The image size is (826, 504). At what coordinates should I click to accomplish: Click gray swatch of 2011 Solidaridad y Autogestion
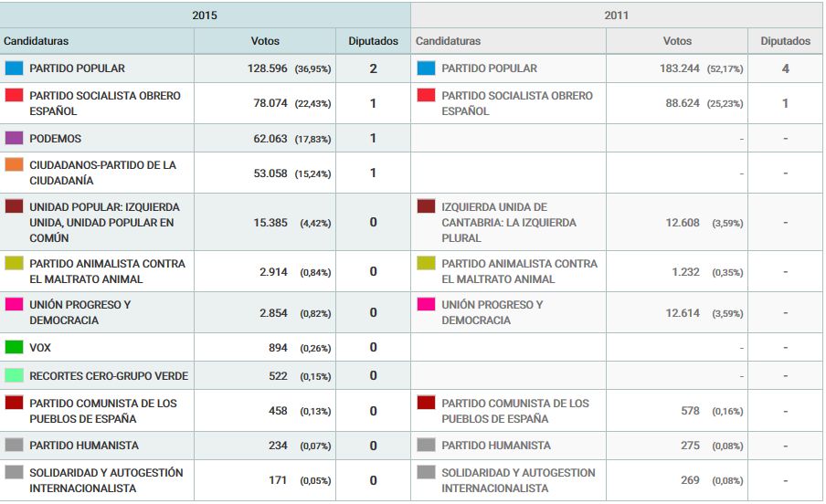point(426,472)
